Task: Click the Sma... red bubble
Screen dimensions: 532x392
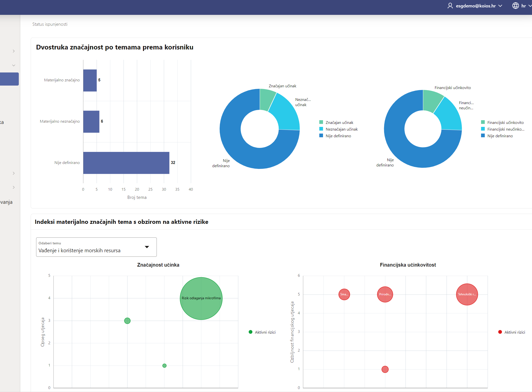Action: click(x=344, y=294)
